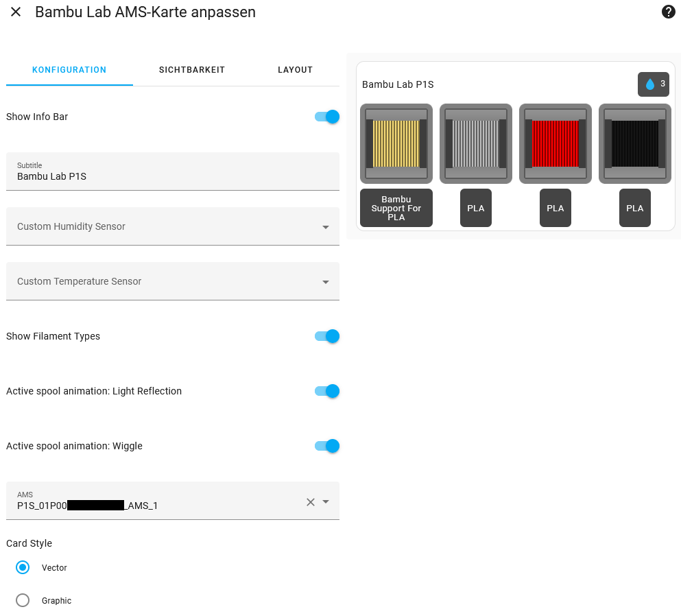Toggle the Show Info Bar switch
This screenshot has width=681, height=616.
[x=327, y=117]
